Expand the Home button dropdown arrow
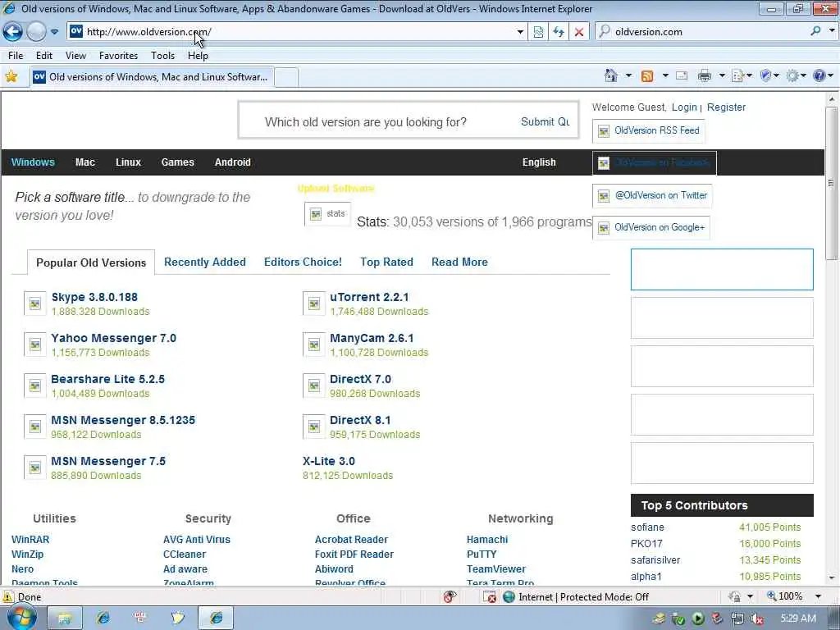Image resolution: width=840 pixels, height=630 pixels. pyautogui.click(x=629, y=76)
